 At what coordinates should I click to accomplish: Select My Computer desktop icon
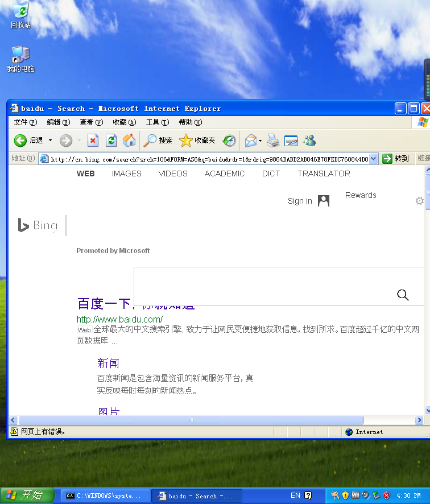(21, 59)
